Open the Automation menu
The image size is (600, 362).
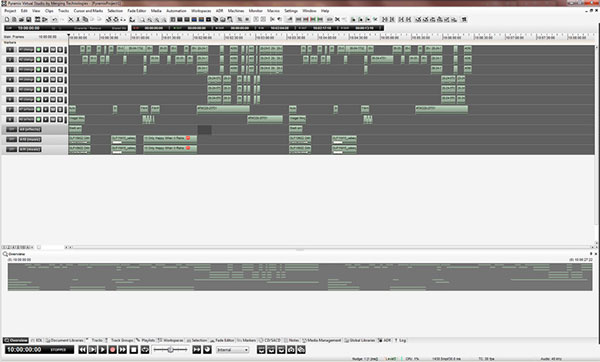coord(176,11)
